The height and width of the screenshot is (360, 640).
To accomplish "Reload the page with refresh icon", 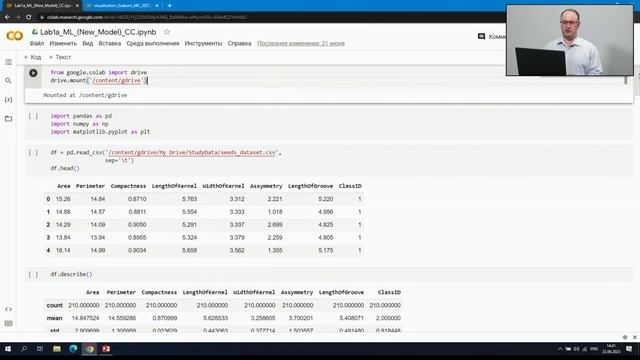I will [29, 17].
